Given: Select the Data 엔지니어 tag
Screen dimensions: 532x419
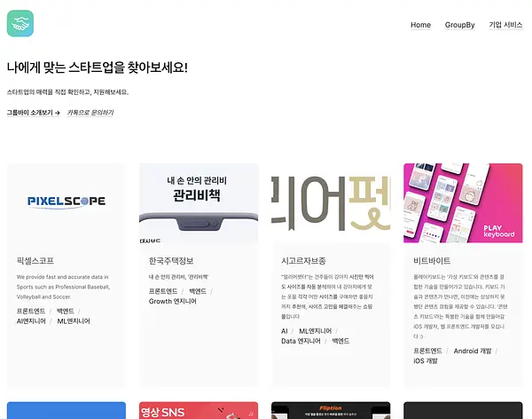Looking at the screenshot, I should [301, 341].
